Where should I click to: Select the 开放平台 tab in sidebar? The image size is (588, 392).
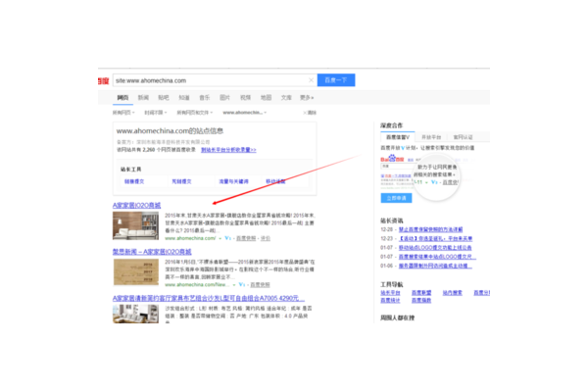point(431,137)
